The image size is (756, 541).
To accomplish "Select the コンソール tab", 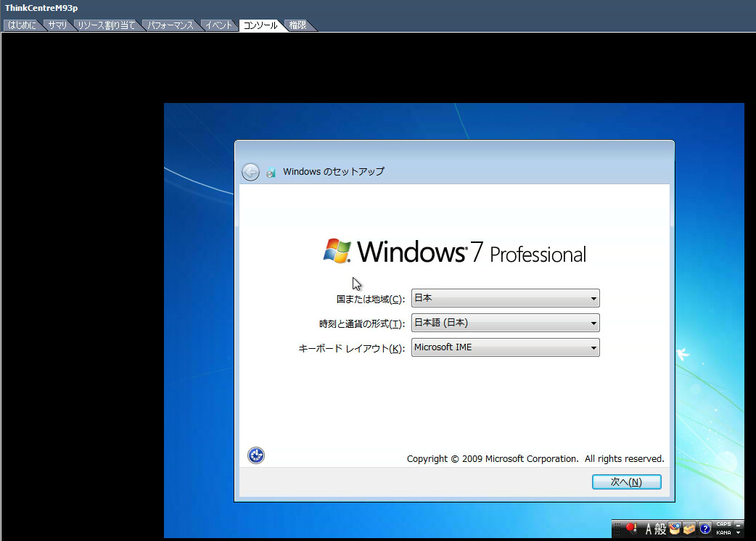I will click(x=260, y=25).
